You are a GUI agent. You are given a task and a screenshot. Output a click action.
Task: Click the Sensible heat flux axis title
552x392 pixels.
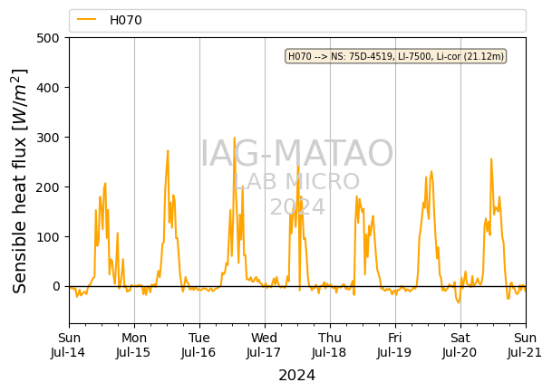click(x=19, y=181)
